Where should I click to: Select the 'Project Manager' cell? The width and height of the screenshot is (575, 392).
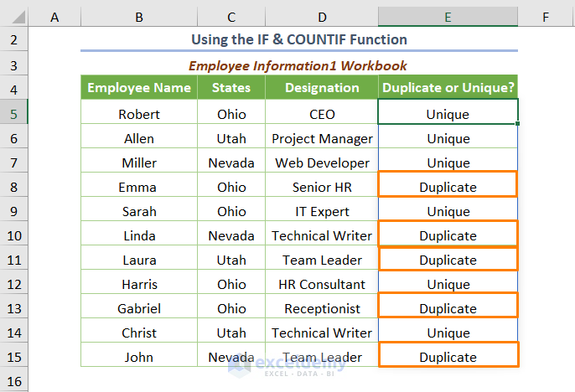click(x=322, y=138)
